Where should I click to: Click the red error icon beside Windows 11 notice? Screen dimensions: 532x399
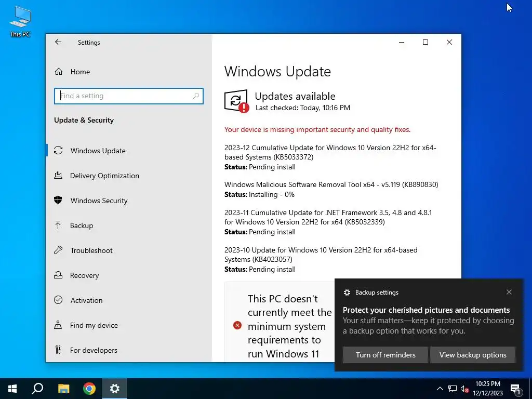(x=237, y=325)
